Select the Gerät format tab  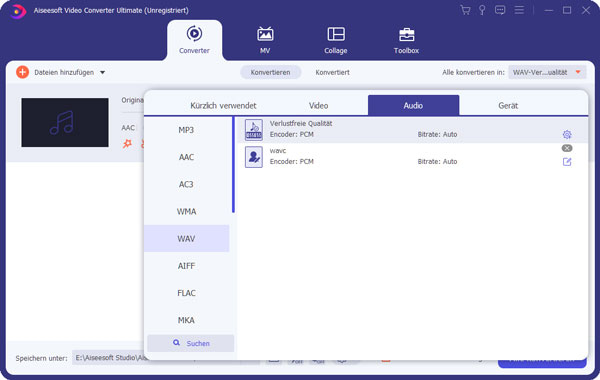click(x=508, y=106)
